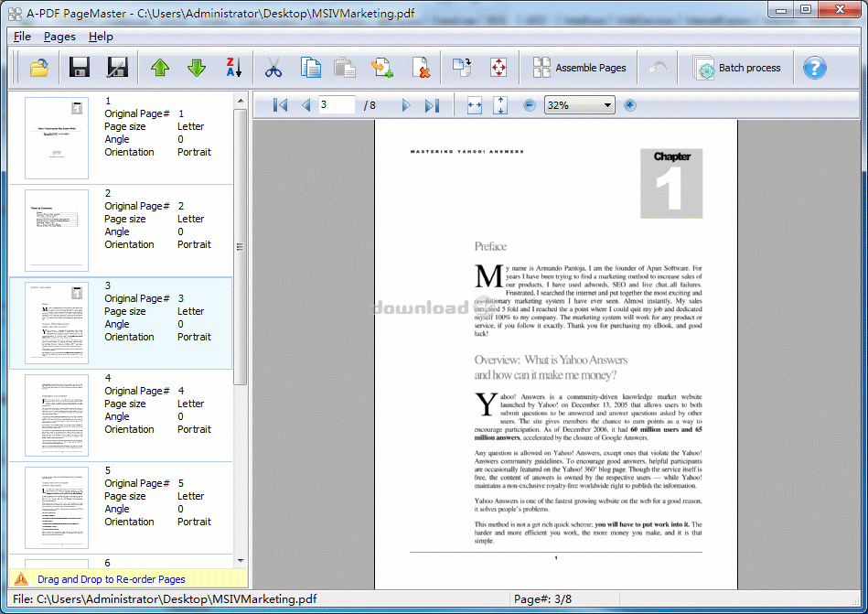Viewport: 868px width, 614px height.
Task: Click page list scrollbar down arrow
Action: (x=241, y=560)
